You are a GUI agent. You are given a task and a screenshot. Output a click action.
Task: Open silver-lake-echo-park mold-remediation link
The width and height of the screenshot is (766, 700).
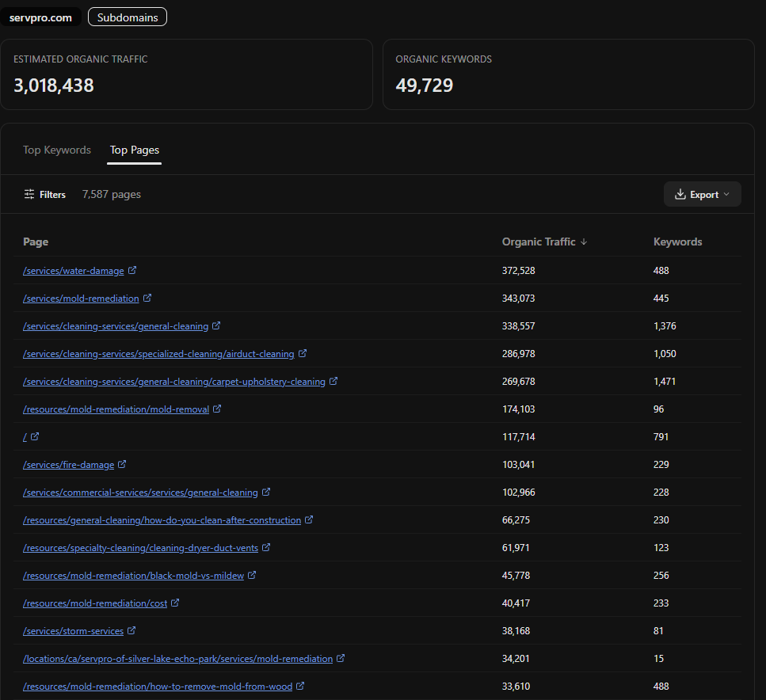tap(177, 659)
